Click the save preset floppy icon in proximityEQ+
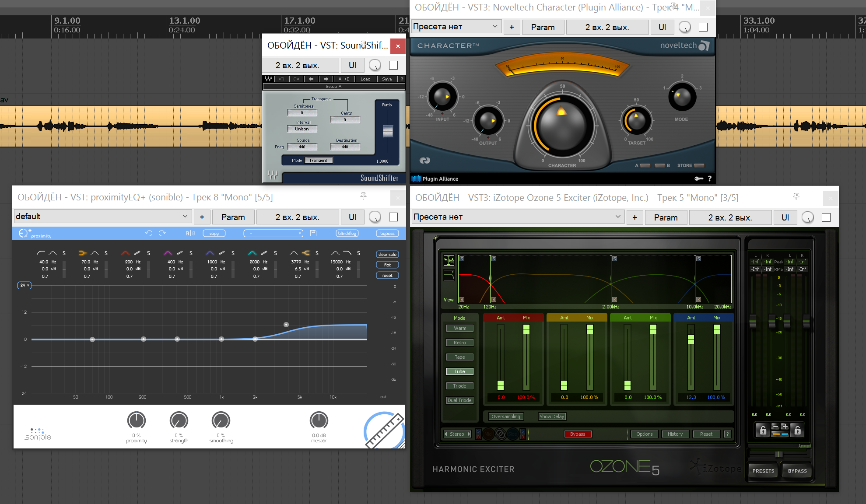 [x=313, y=234]
